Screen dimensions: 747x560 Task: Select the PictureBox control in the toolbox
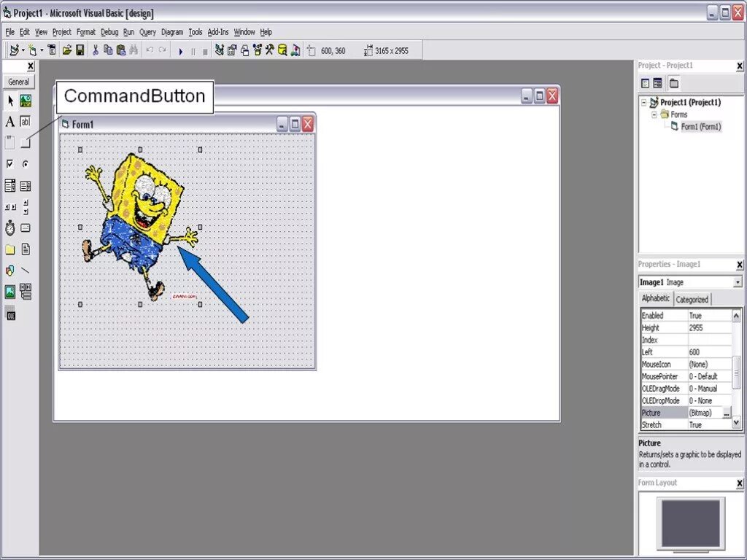click(26, 101)
